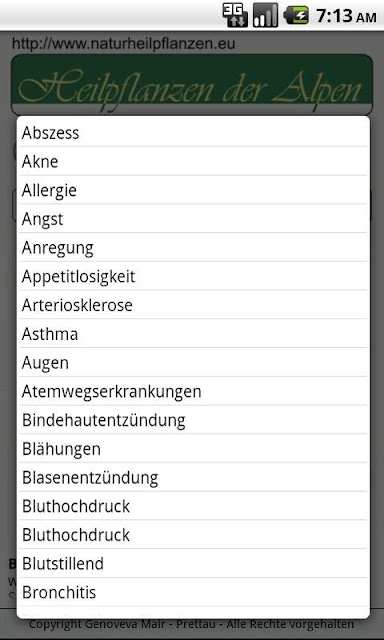Tap the 3G data status icon
Viewport: 384px width, 640px height.
235,16
